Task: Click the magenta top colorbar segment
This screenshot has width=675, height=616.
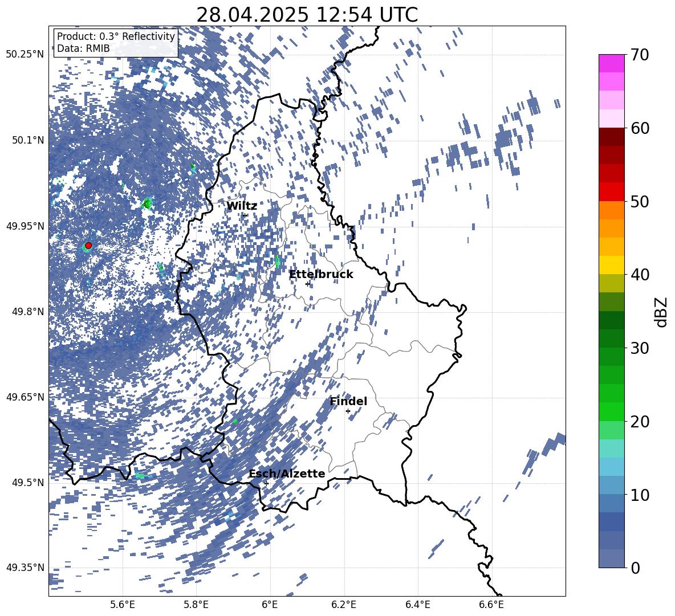Action: [x=611, y=64]
